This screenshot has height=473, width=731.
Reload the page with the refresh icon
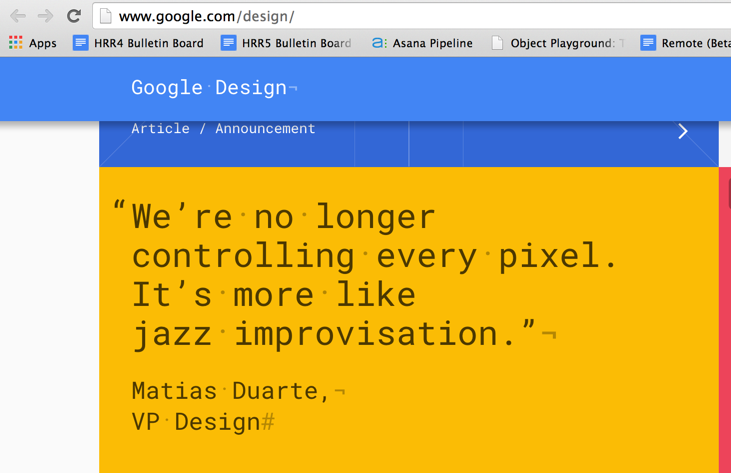tap(74, 16)
